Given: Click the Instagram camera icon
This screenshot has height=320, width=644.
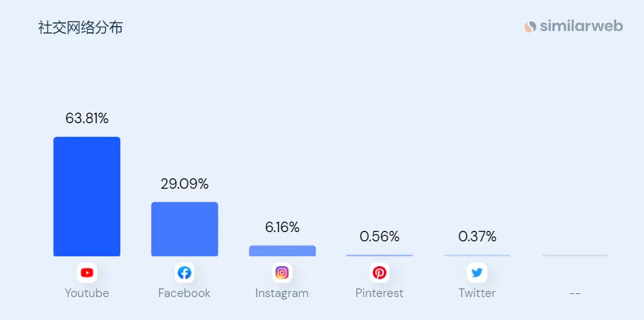Looking at the screenshot, I should pyautogui.click(x=282, y=273).
